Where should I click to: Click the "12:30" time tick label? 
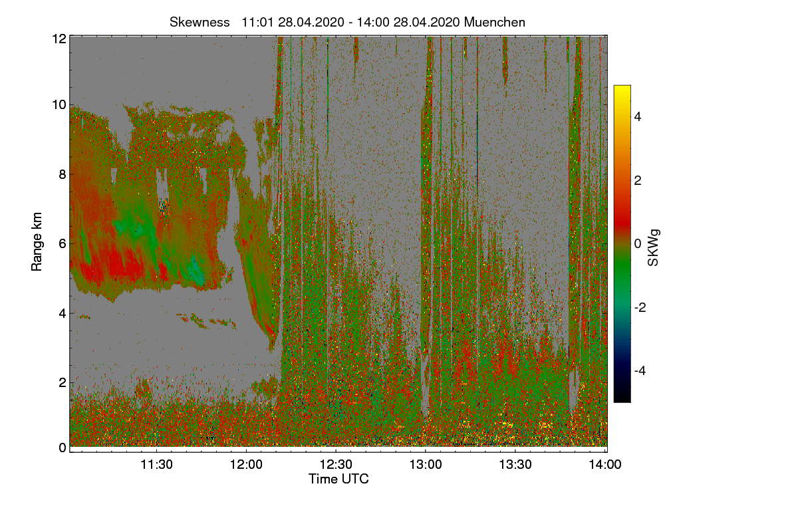(x=336, y=465)
